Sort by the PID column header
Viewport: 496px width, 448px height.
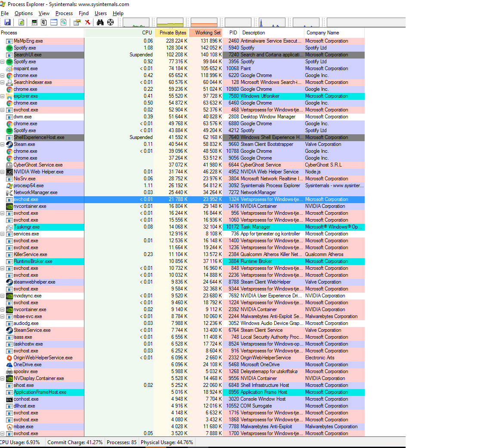(231, 33)
